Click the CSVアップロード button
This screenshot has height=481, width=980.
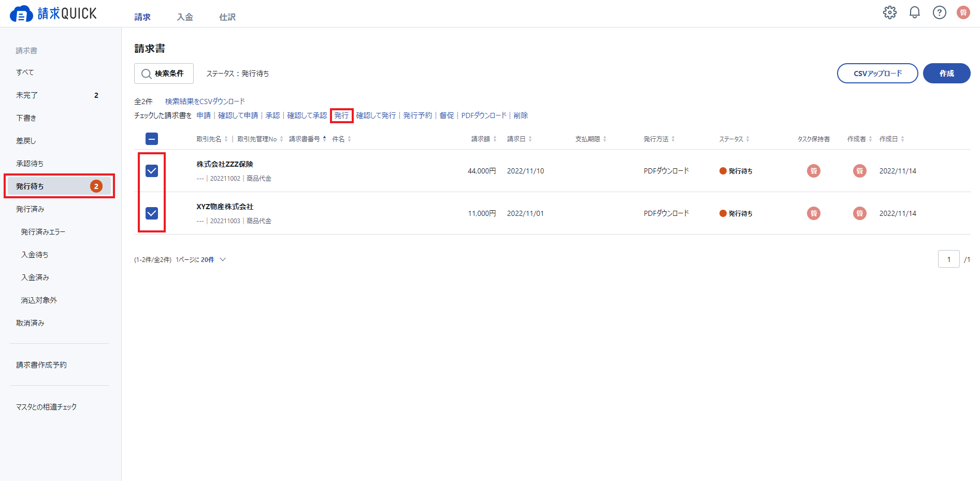pyautogui.click(x=877, y=74)
